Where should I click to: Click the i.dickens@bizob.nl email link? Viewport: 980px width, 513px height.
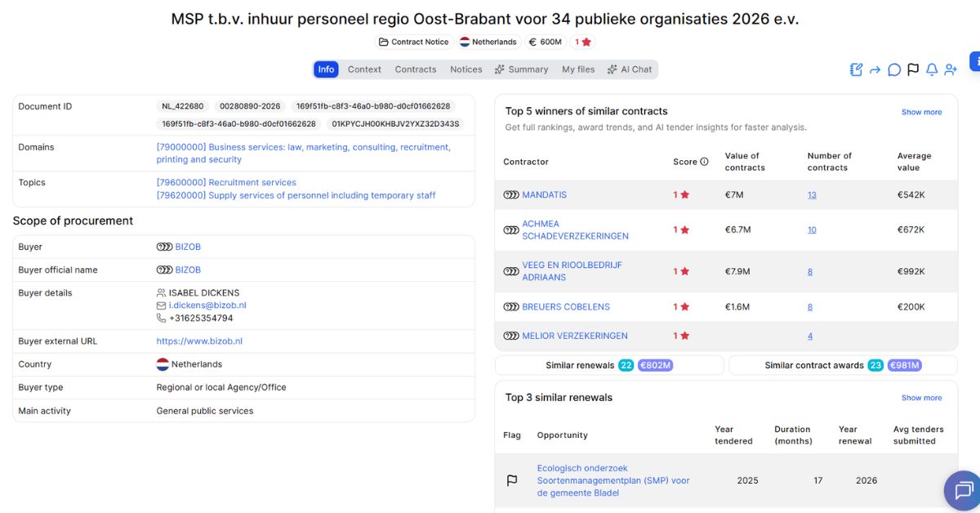click(x=207, y=306)
